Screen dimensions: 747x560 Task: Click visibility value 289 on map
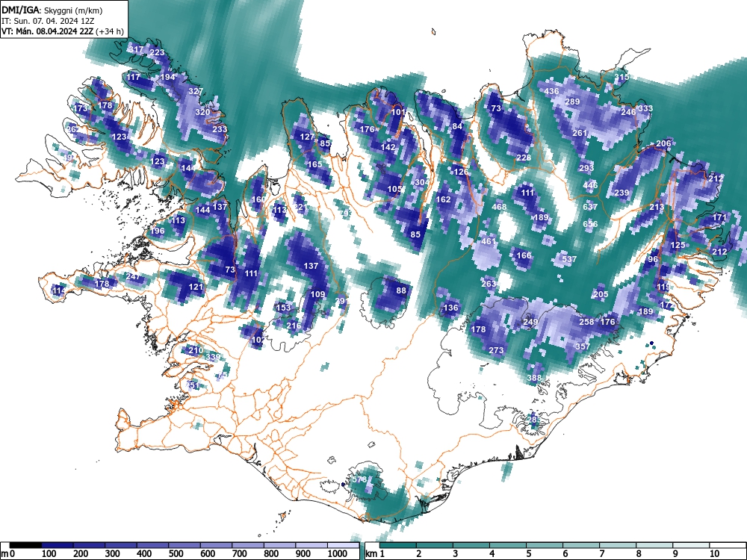[x=572, y=102]
